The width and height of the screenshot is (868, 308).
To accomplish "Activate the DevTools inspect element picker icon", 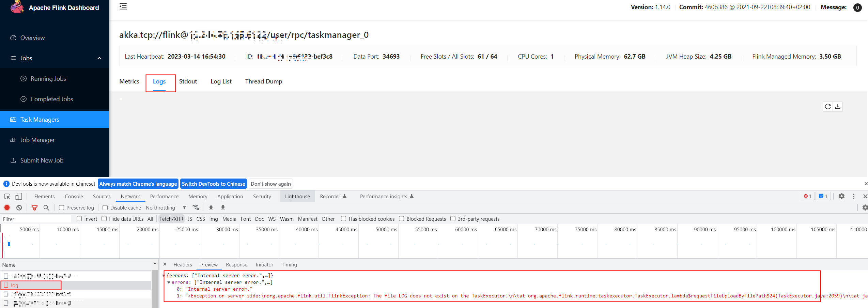I will tap(7, 197).
